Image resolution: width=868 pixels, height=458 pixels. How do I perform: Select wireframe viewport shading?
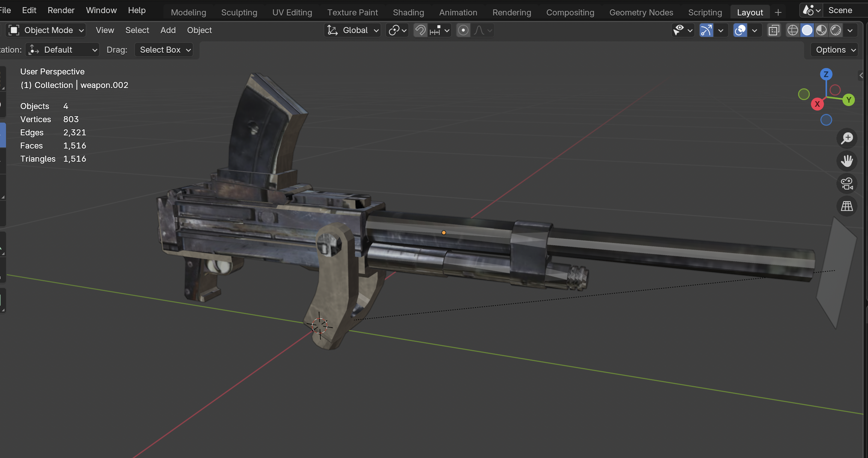pos(792,30)
